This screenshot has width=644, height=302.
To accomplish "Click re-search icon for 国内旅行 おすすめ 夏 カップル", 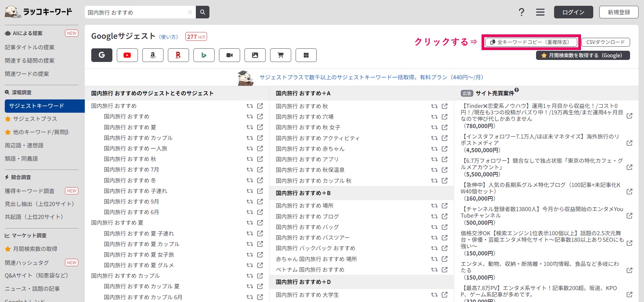I will tap(250, 244).
